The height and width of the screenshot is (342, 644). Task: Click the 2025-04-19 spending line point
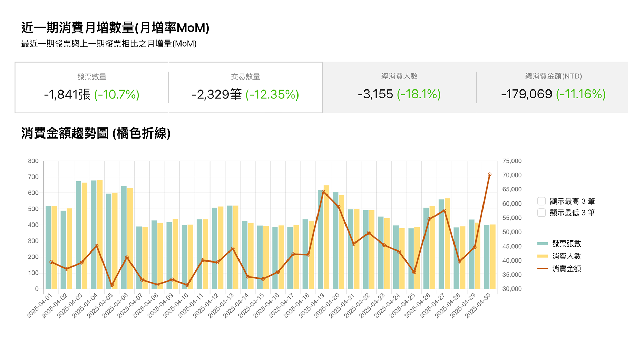pyautogui.click(x=323, y=191)
